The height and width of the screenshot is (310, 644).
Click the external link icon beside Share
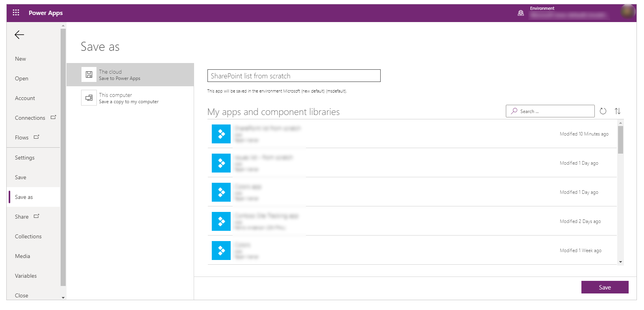pyautogui.click(x=37, y=216)
